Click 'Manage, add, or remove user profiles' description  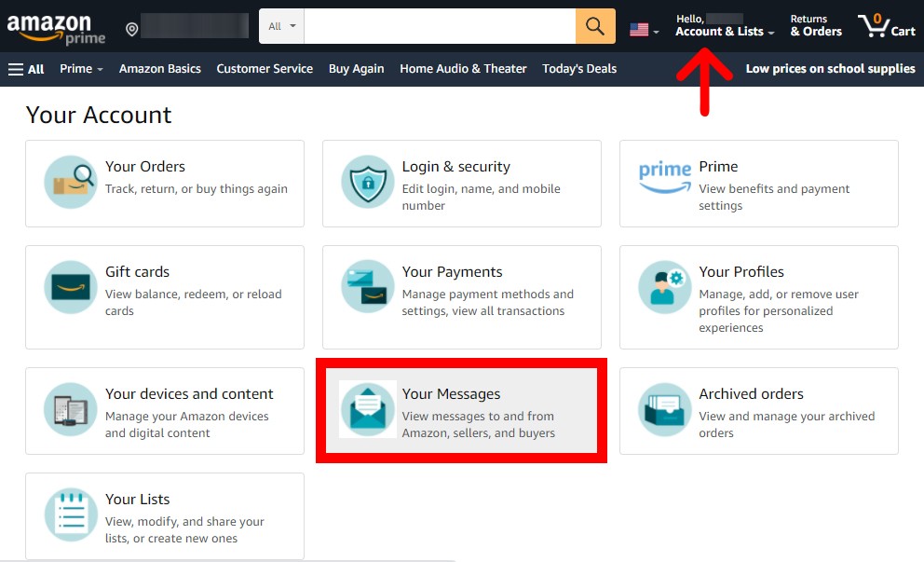click(779, 310)
